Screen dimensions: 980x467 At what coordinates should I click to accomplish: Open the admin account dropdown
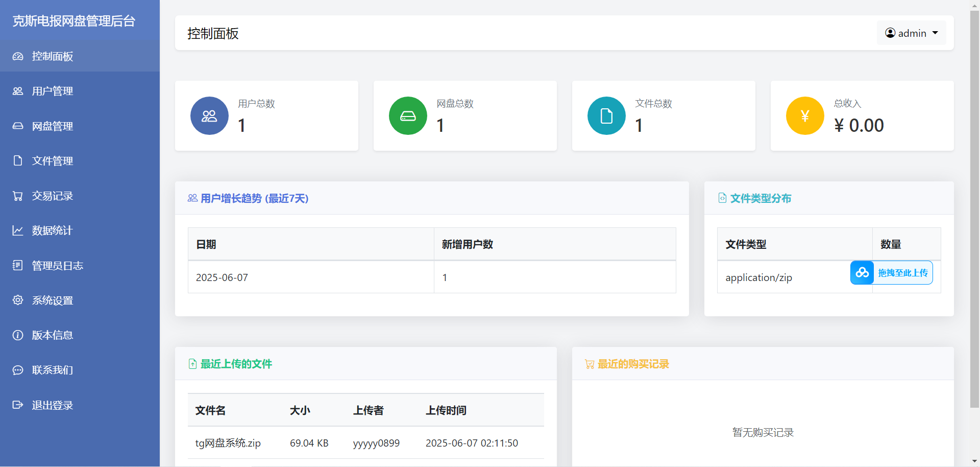click(912, 33)
